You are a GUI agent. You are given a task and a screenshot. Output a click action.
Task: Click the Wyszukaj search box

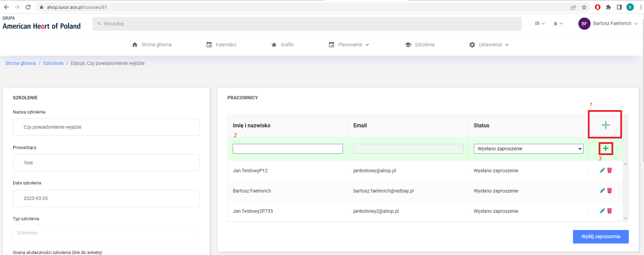(307, 24)
